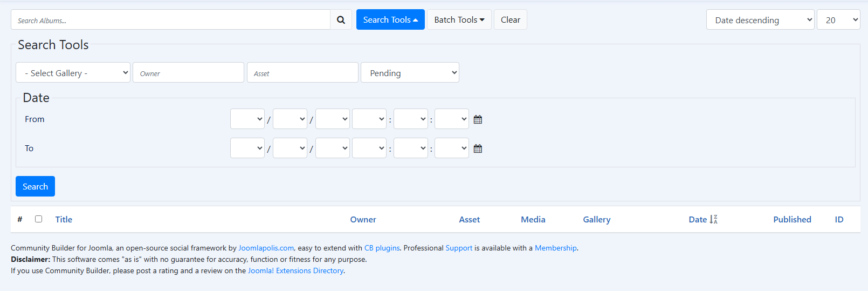The image size is (868, 291).
Task: Open the Pending status dropdown
Action: coord(410,73)
